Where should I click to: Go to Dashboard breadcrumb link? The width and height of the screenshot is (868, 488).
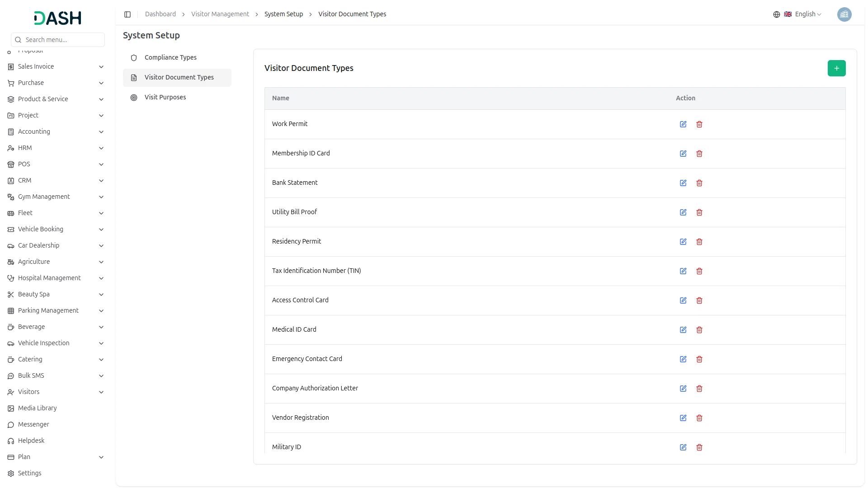(x=160, y=14)
